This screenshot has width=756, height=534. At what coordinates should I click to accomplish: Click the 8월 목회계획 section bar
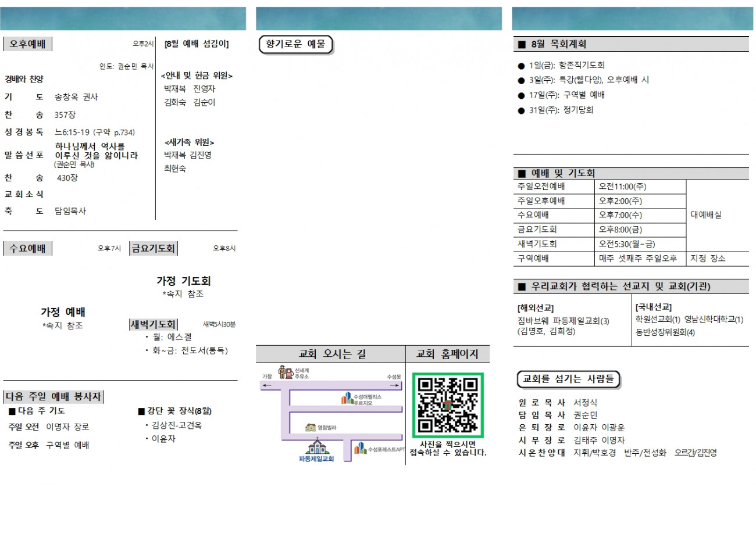click(631, 44)
